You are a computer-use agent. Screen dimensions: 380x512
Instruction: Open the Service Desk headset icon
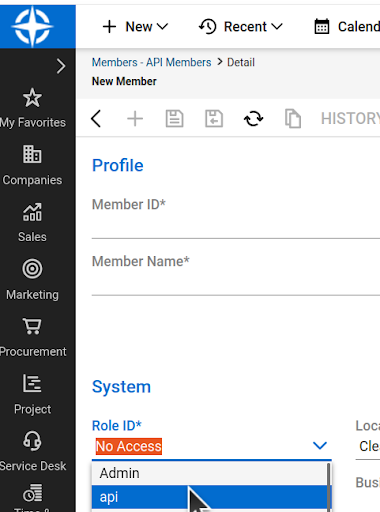32,441
